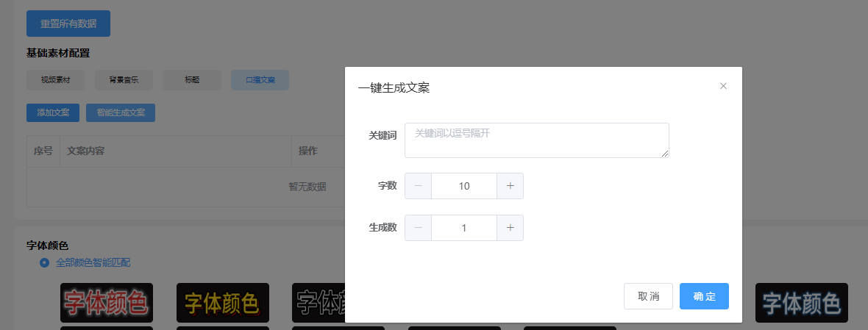The width and height of the screenshot is (868, 330).
Task: Decrease 生成数 with the minus button
Action: [x=418, y=228]
